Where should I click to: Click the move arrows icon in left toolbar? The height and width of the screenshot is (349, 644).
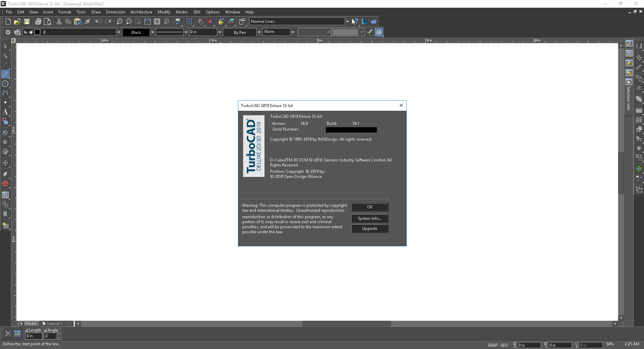(x=5, y=163)
